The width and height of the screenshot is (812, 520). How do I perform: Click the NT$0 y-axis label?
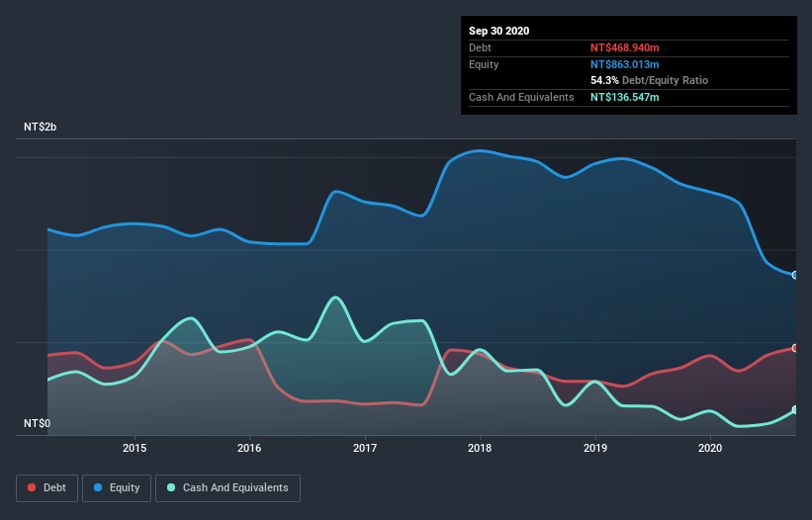(38, 423)
